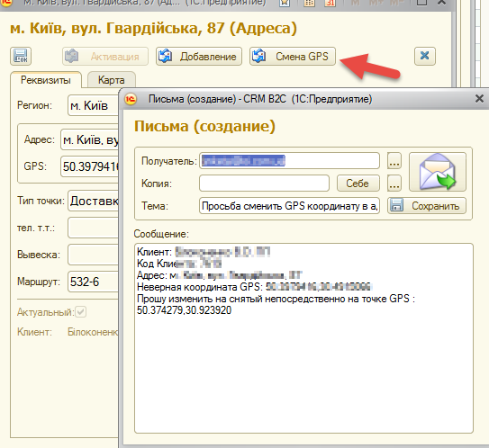
Task: Click the grayed Активация button
Action: [x=105, y=56]
